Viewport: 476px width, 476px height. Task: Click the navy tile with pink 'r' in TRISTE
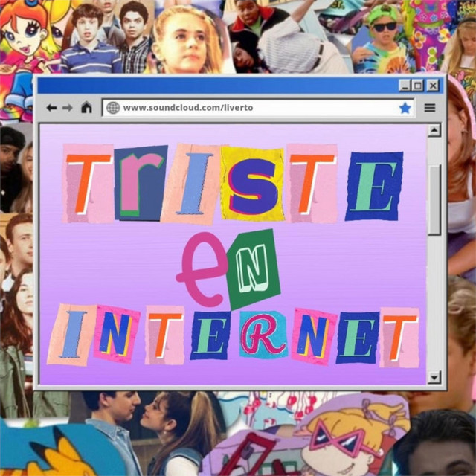tap(141, 182)
